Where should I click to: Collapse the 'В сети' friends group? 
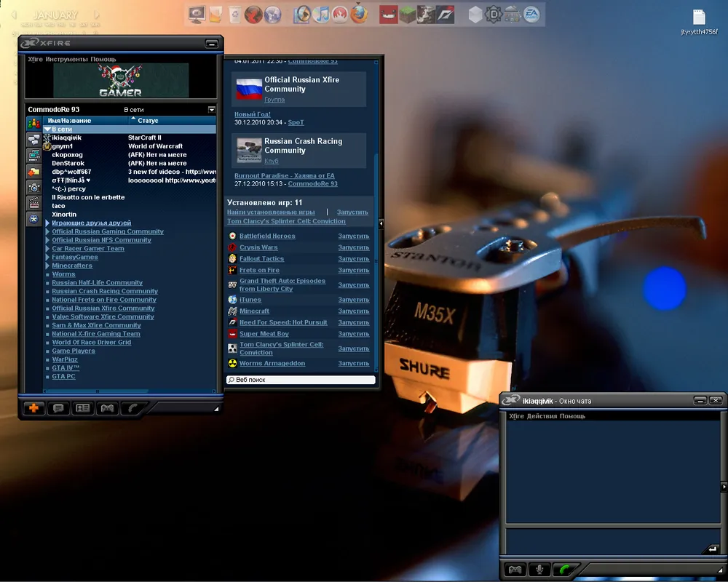48,129
